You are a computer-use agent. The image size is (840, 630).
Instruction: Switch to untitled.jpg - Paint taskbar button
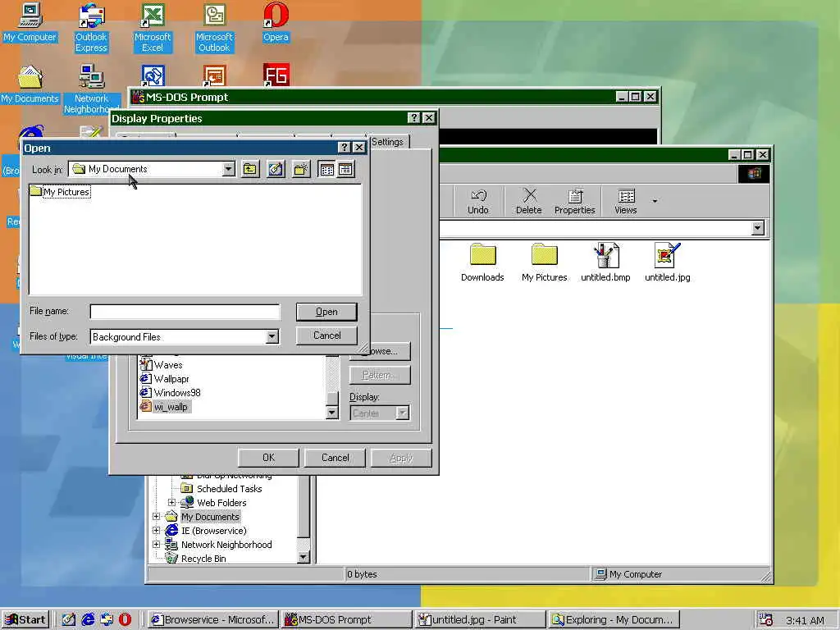pyautogui.click(x=480, y=620)
